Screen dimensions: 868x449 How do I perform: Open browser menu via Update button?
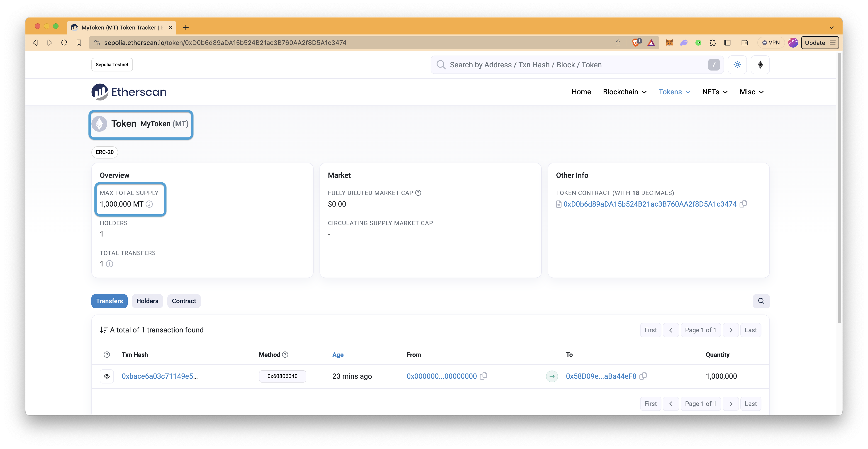tap(820, 42)
